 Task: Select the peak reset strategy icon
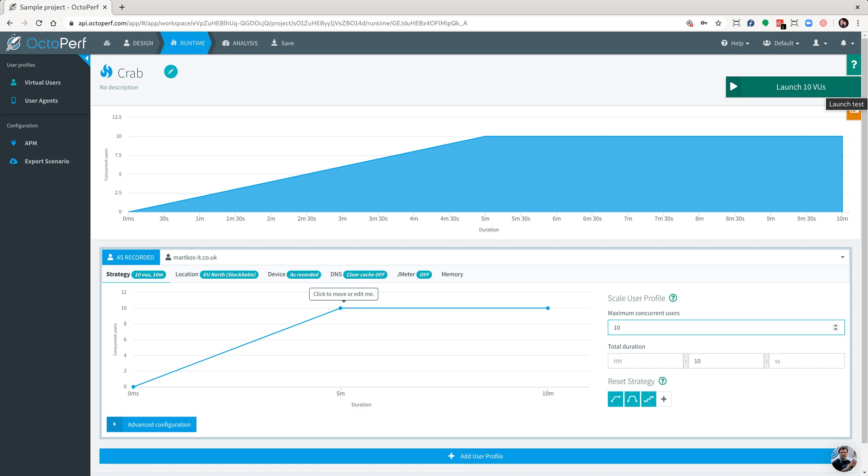632,399
